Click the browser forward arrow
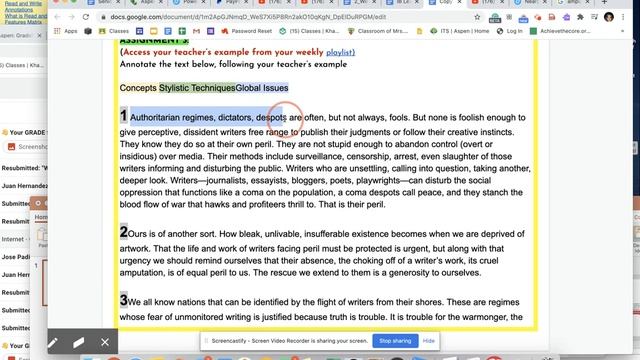640x360 pixels. click(x=71, y=17)
